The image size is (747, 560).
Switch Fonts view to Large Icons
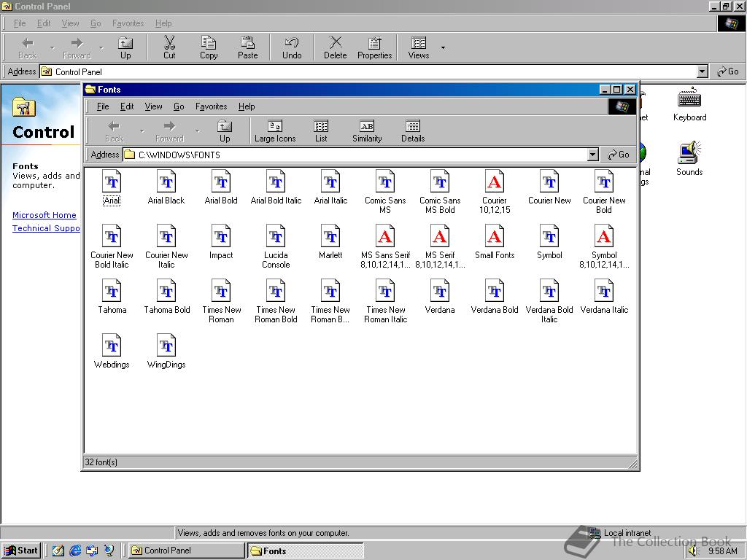(275, 131)
